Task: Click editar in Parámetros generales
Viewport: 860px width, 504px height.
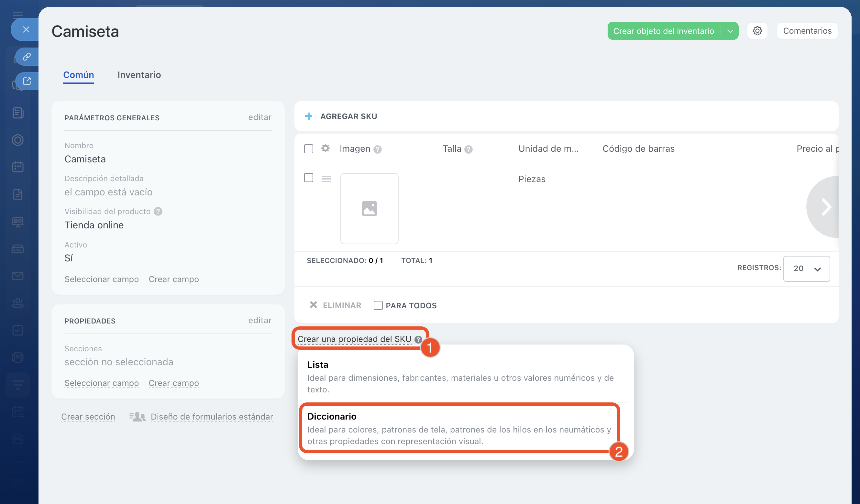Action: click(x=260, y=117)
